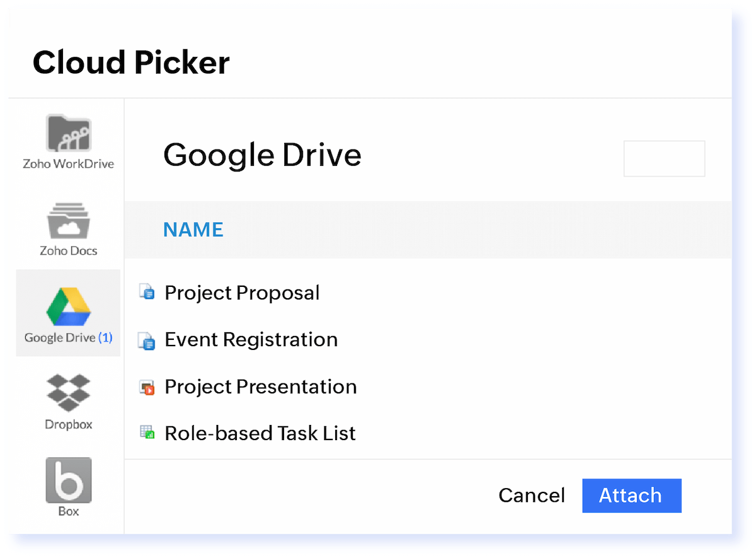Screen dimensions: 756x558
Task: Click the empty box beside Google Drive heading
Action: [x=664, y=159]
